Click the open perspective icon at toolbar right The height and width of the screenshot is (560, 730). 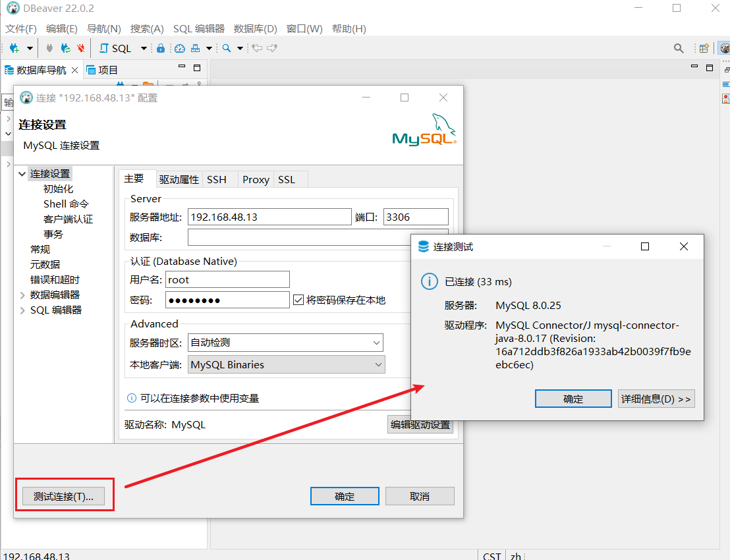[x=704, y=48]
